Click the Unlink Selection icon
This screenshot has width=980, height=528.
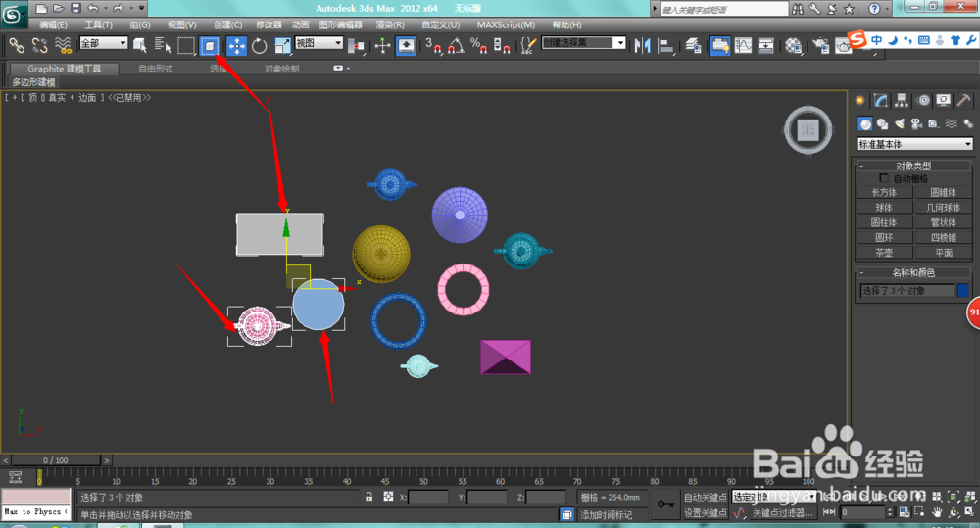click(x=40, y=45)
